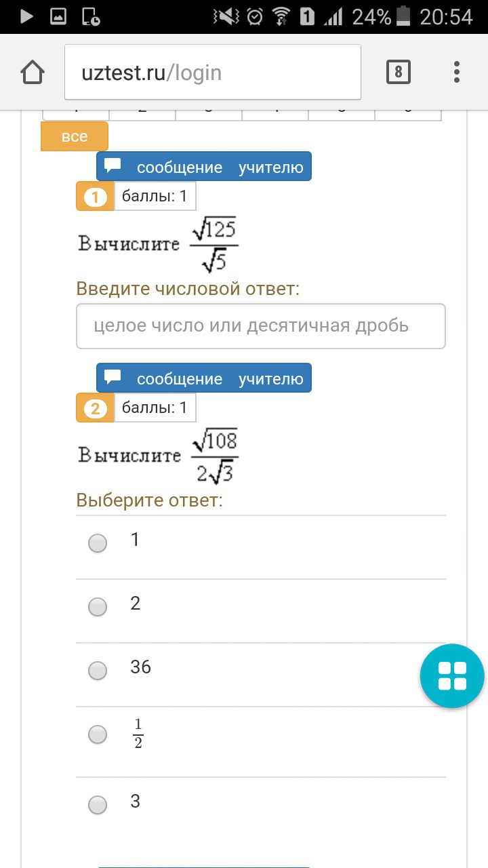Tap the browser home icon
Viewport: 488px width, 868px height.
click(33, 73)
